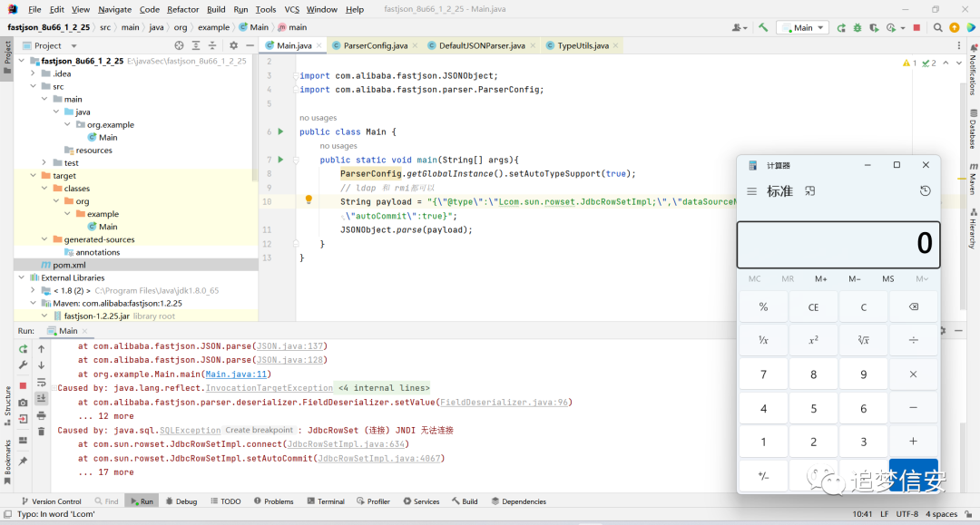Open the Maven tool window
This screenshot has width=980, height=525.
click(x=973, y=179)
